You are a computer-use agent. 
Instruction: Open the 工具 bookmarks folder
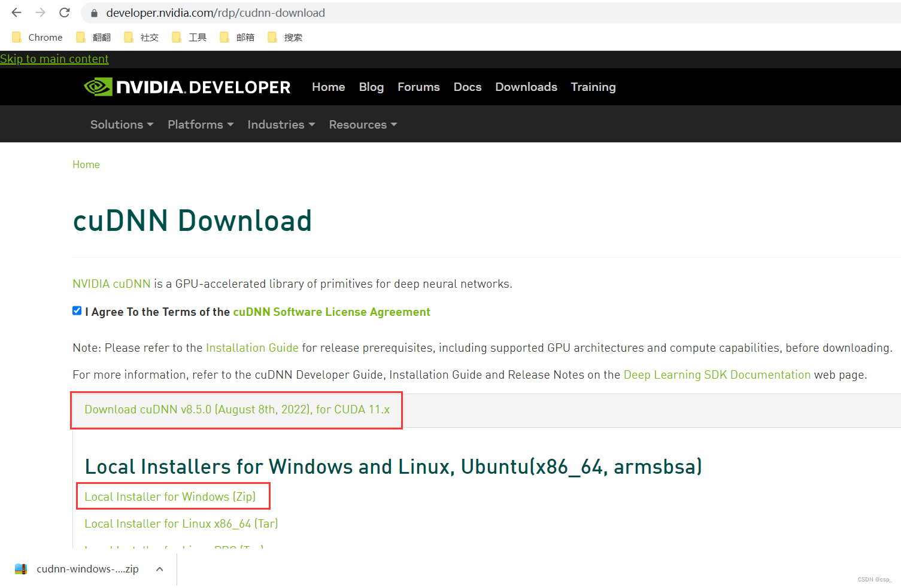[x=189, y=37]
